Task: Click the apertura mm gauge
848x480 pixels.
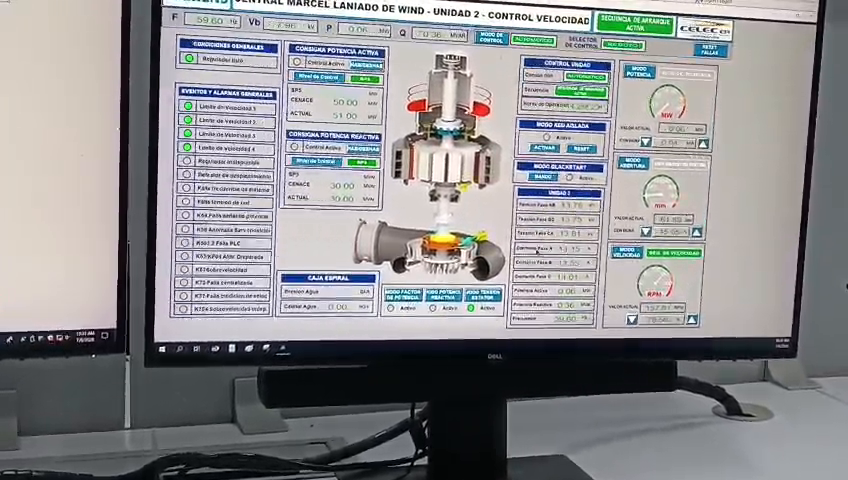Action: tap(660, 192)
